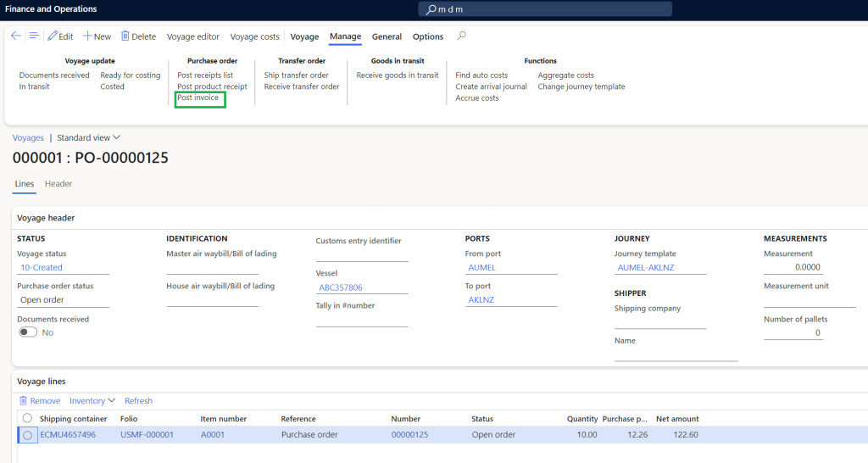Check the select-all circle in lines header
The height and width of the screenshot is (463, 868).
coord(27,418)
